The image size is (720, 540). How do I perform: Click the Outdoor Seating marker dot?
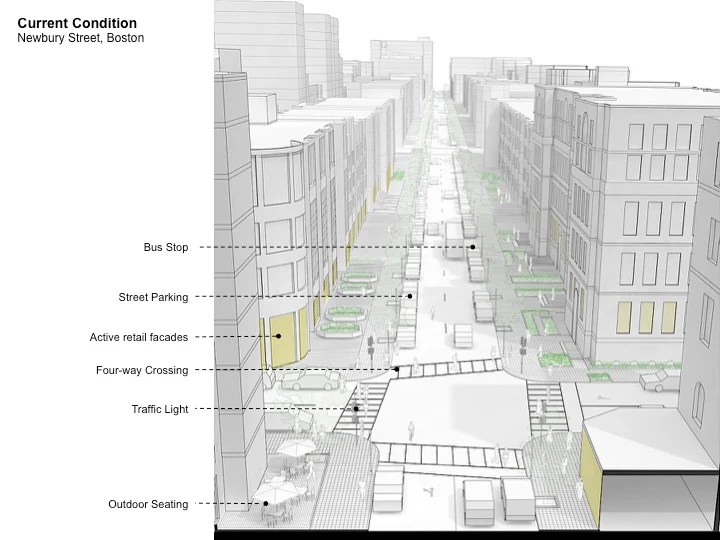(x=266, y=504)
